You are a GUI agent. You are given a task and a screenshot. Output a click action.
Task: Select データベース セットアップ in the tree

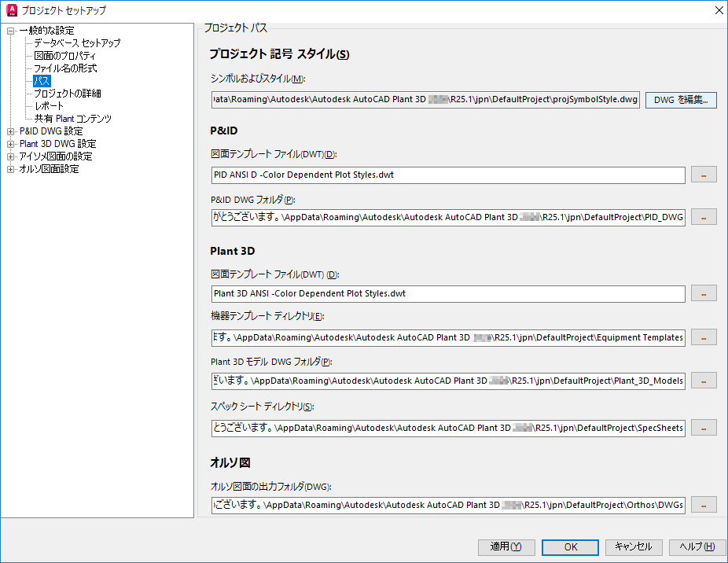pyautogui.click(x=77, y=43)
